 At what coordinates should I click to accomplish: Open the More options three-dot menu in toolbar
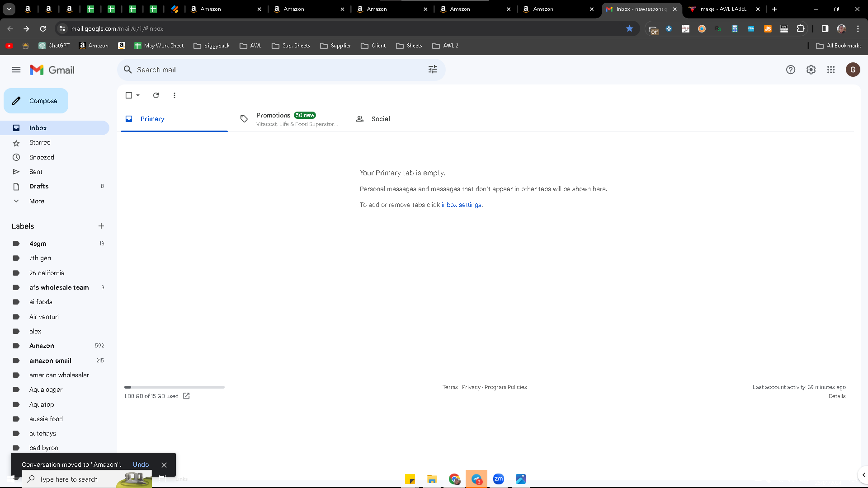tap(175, 95)
